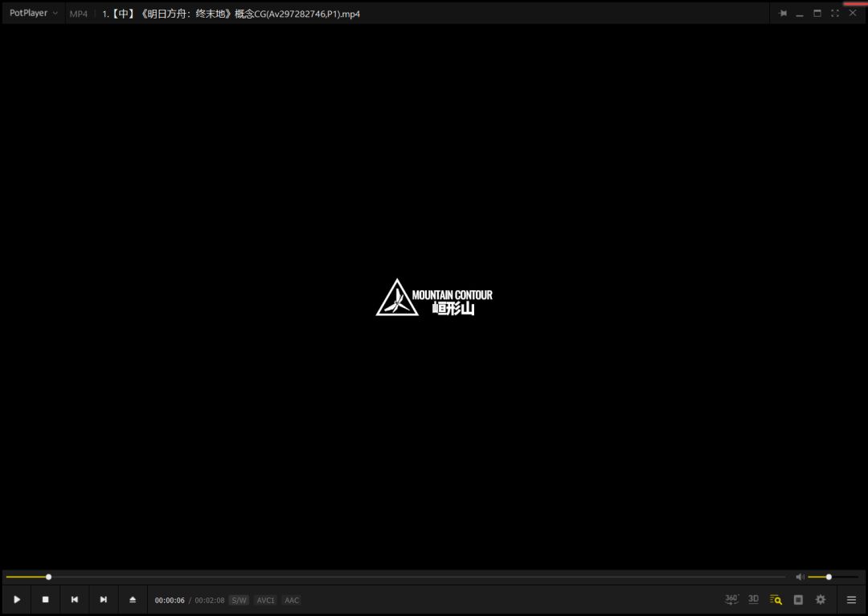Open the PotPlayer main menu dropdown

point(33,13)
